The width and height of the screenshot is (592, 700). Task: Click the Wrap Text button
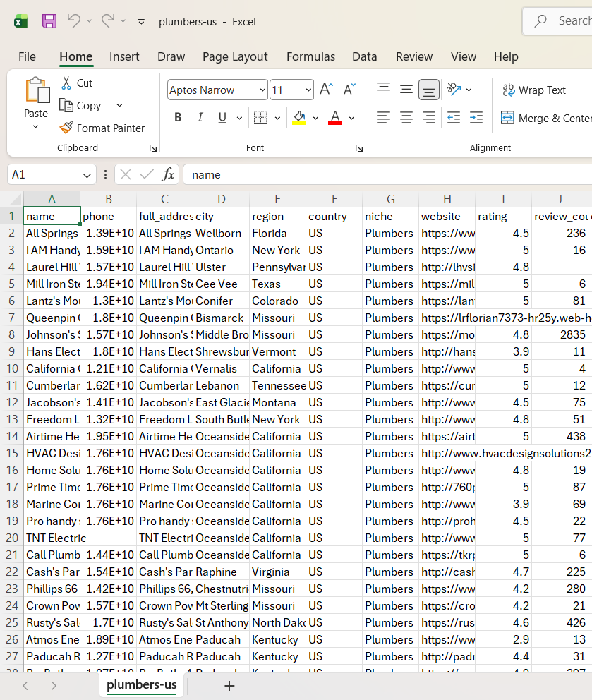534,90
